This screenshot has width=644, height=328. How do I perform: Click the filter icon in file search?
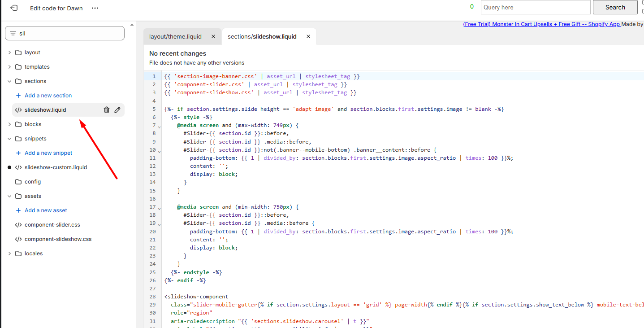[13, 33]
